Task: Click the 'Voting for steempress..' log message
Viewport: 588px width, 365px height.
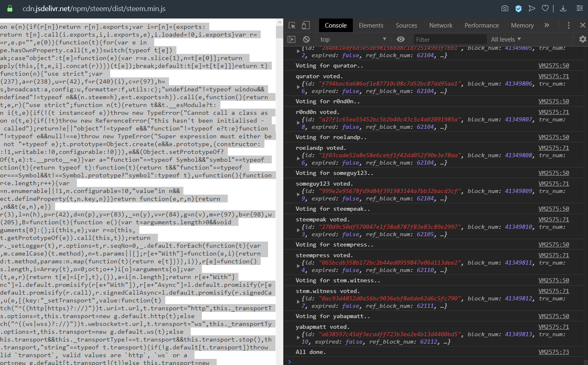Action: coord(334,245)
